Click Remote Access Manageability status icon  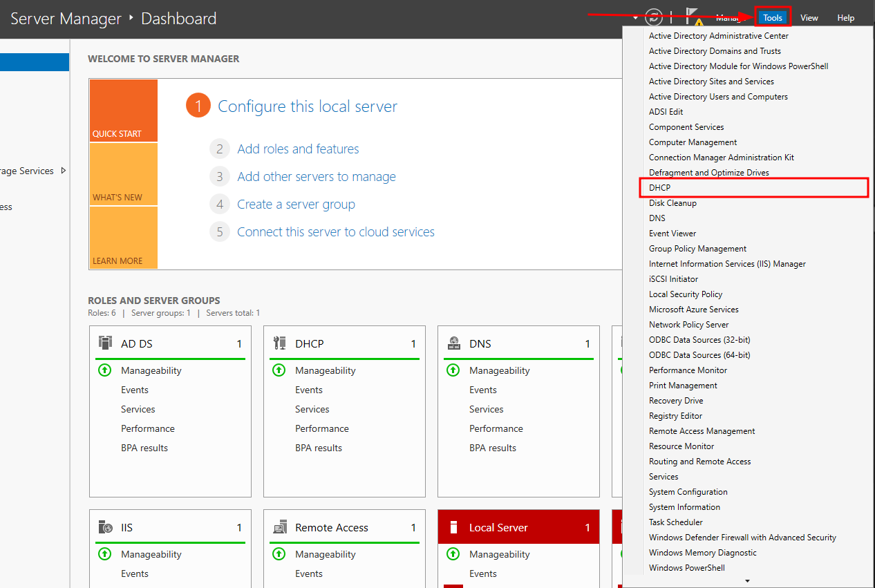[279, 554]
